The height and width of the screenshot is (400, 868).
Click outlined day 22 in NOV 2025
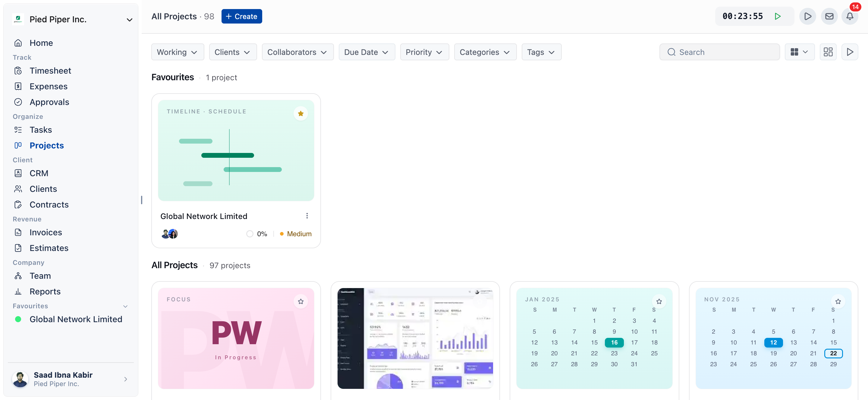[x=833, y=353]
